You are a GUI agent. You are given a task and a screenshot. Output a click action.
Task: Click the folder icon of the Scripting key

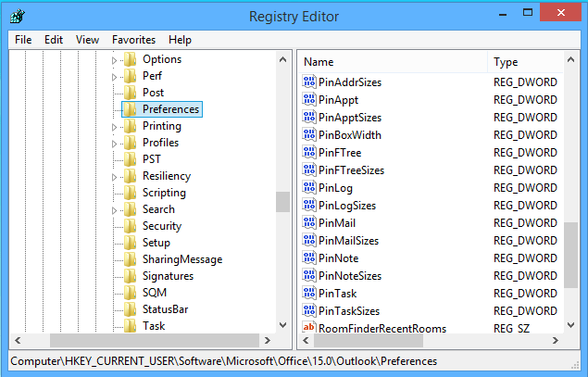(x=131, y=193)
